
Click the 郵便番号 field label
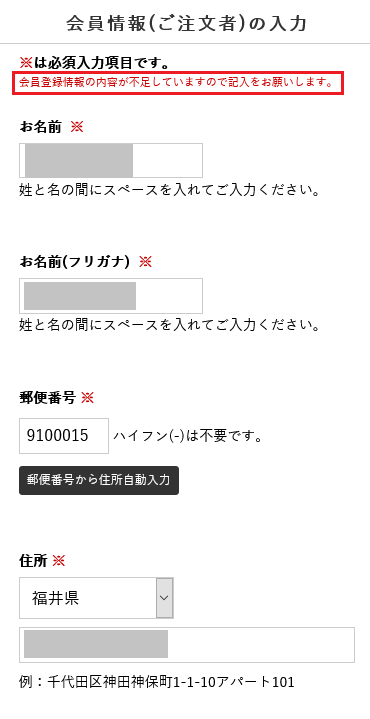coord(47,398)
